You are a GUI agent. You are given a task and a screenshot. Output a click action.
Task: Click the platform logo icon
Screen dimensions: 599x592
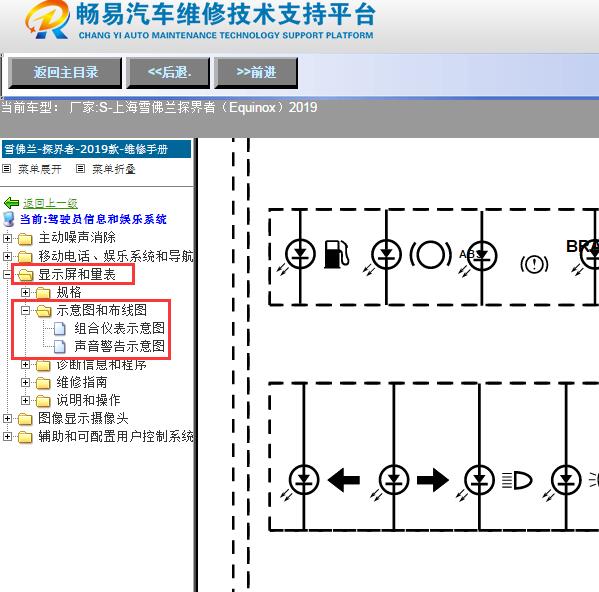pos(47,20)
